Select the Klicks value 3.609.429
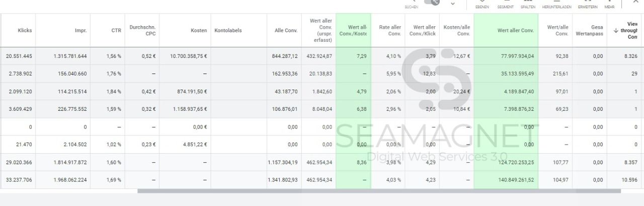 pyautogui.click(x=21, y=109)
